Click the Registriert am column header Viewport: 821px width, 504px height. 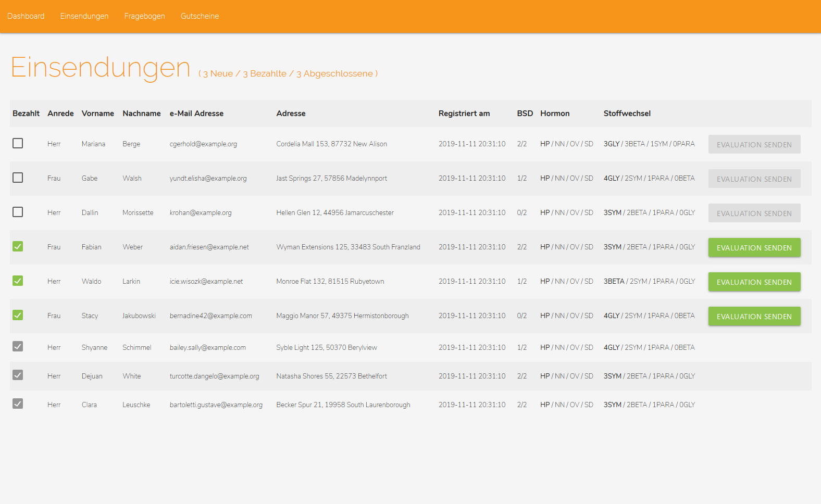point(464,114)
